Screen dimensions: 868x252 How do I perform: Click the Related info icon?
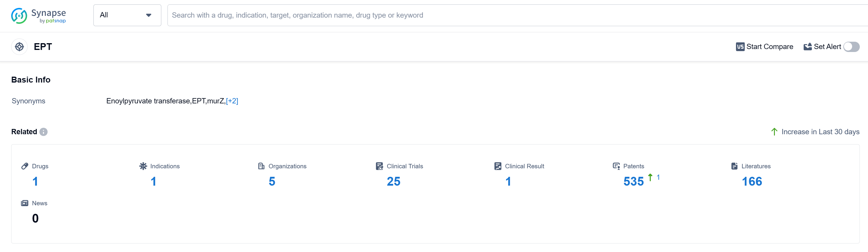tap(43, 132)
